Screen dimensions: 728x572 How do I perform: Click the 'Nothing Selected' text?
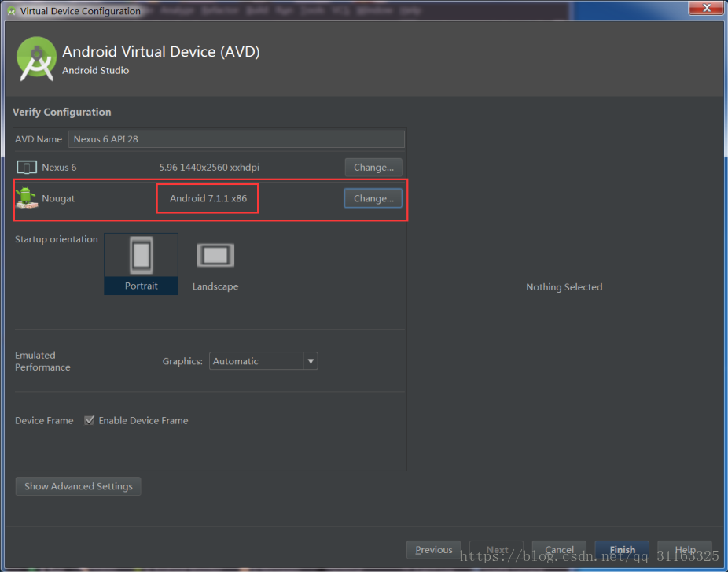pyautogui.click(x=564, y=287)
